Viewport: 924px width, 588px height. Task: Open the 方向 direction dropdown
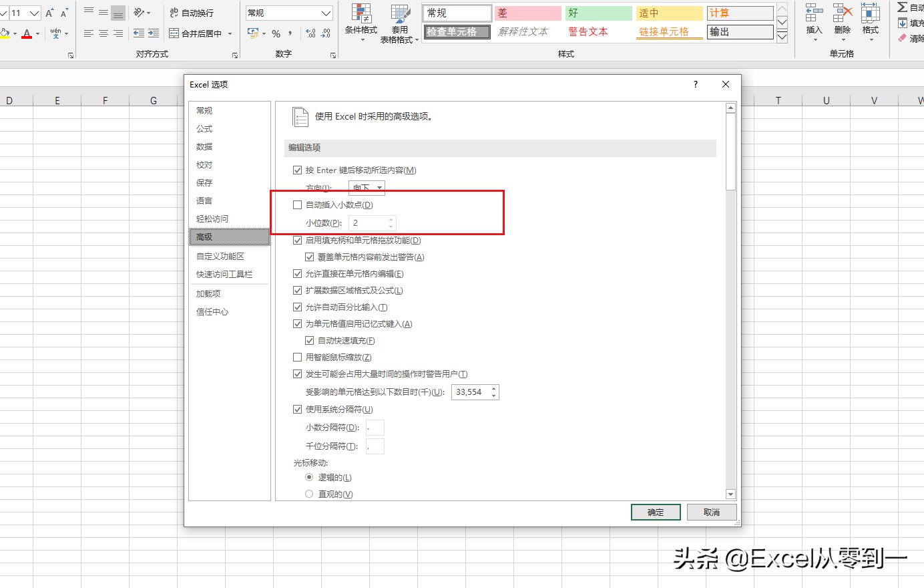[367, 188]
